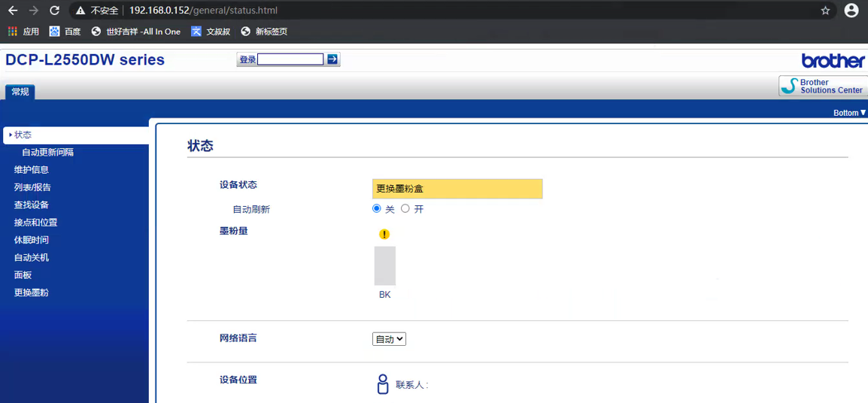Open the 网络语言 dropdown
The image size is (868, 403).
[389, 339]
